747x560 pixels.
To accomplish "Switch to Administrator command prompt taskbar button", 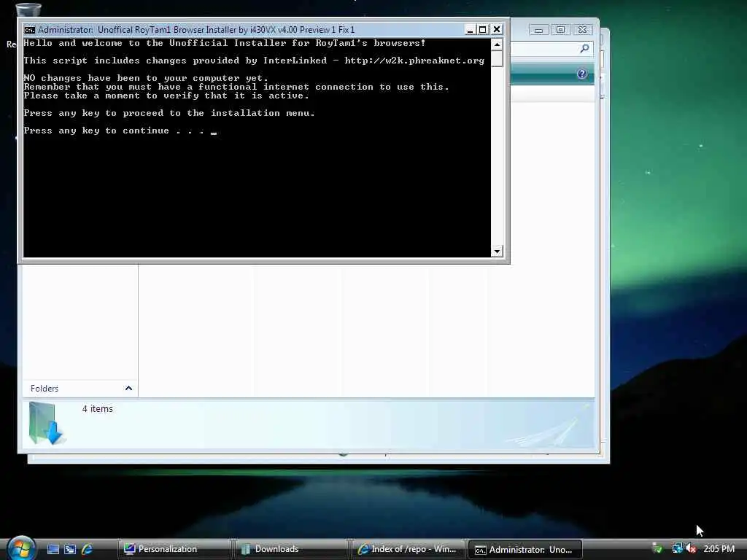I will point(525,549).
